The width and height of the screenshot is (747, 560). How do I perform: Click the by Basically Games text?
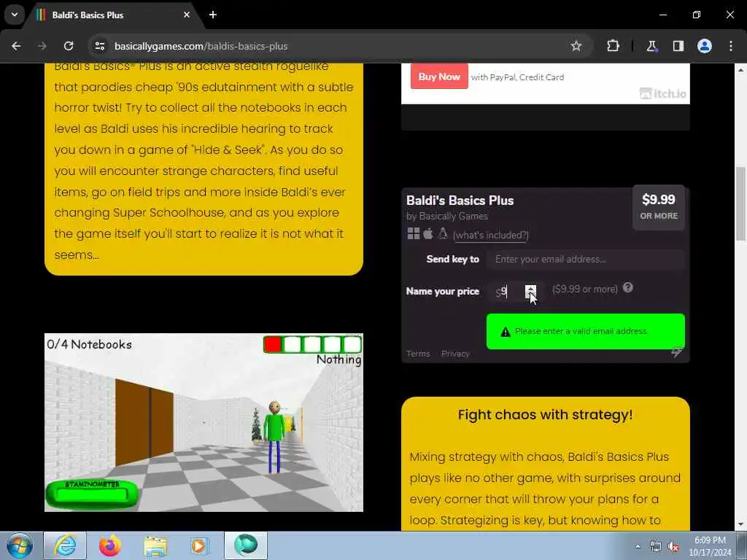447,216
